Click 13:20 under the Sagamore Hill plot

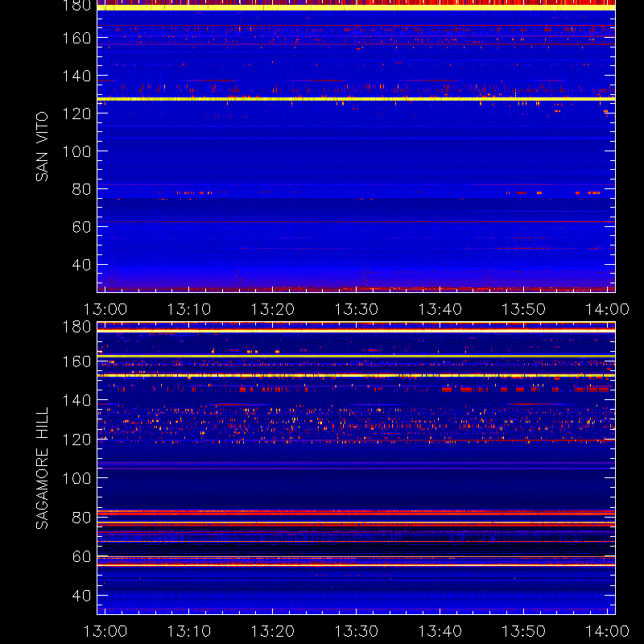point(273,631)
